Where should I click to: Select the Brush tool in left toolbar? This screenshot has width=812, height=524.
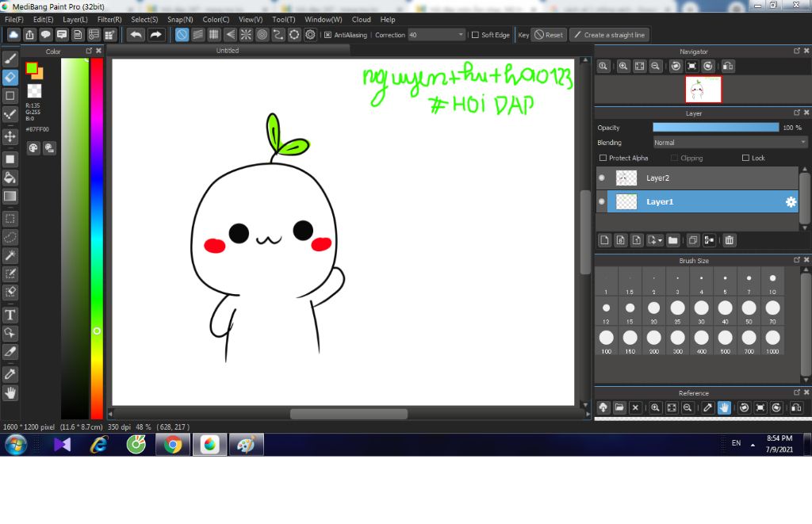tap(10, 59)
